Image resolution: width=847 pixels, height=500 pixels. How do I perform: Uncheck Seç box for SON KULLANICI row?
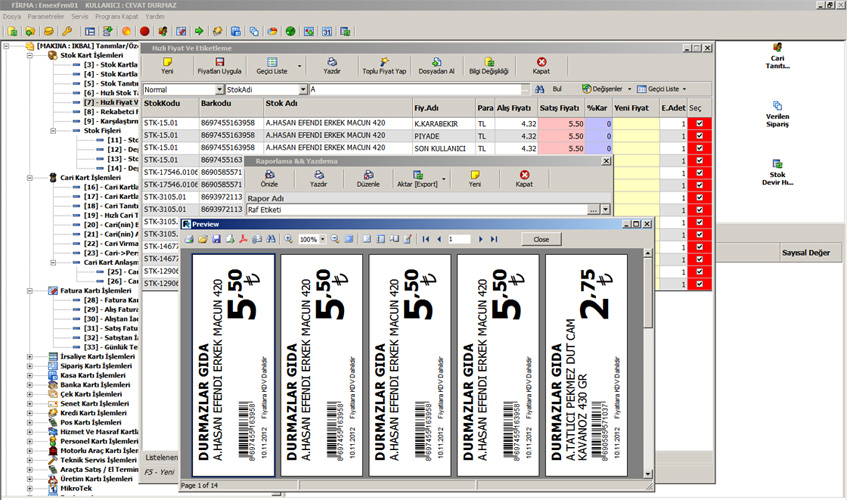pos(700,148)
